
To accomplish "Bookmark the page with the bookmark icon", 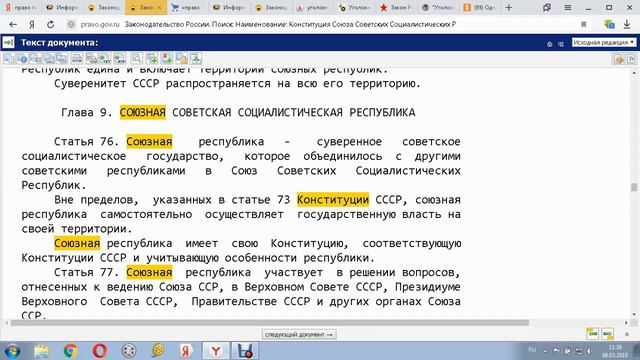I will pyautogui.click(x=584, y=24).
